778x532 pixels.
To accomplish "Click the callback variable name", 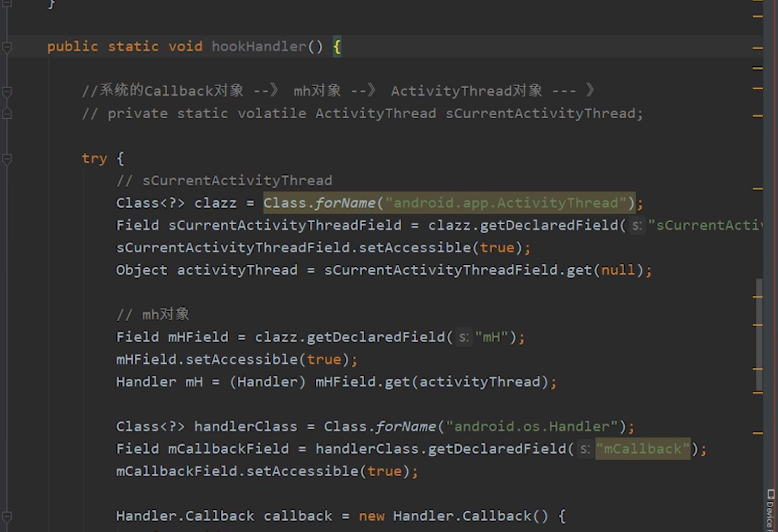I will 297,516.
